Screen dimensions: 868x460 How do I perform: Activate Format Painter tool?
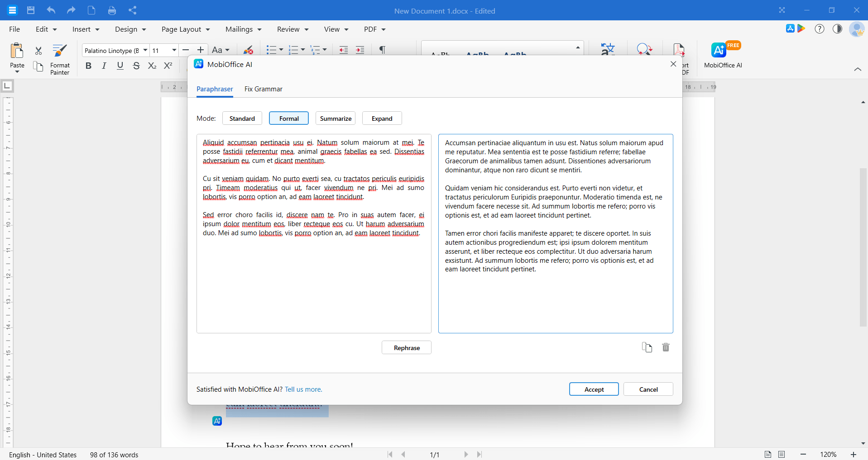60,60
